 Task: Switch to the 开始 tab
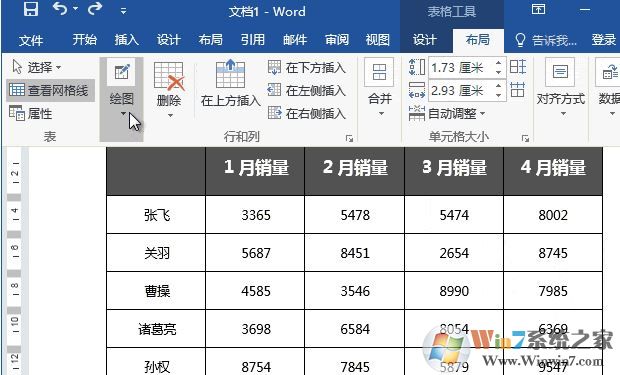click(84, 40)
